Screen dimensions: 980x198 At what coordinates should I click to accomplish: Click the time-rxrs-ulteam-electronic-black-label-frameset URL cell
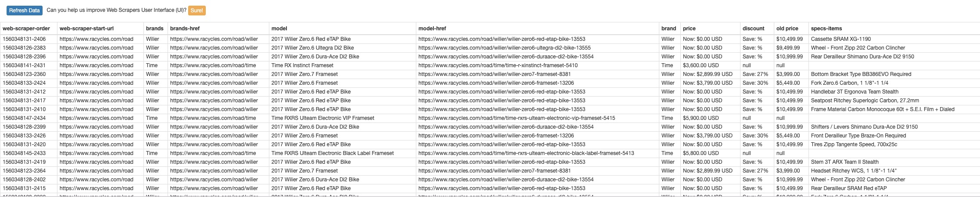526,153
